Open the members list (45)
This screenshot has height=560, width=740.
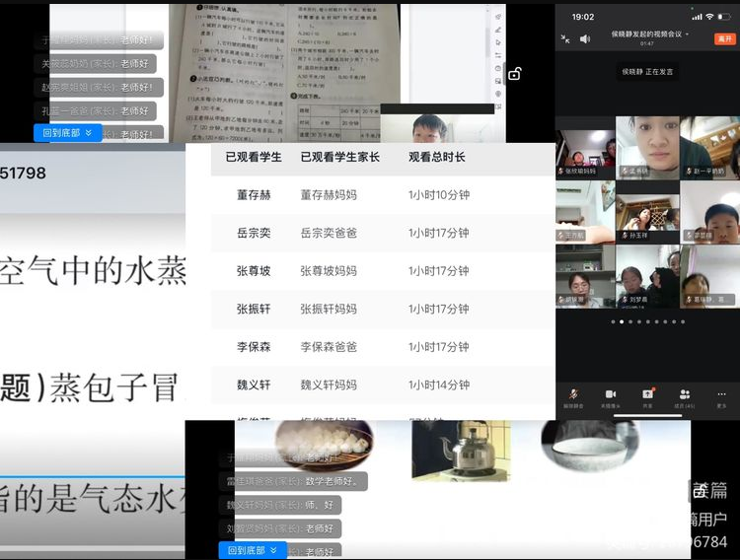[x=685, y=394]
